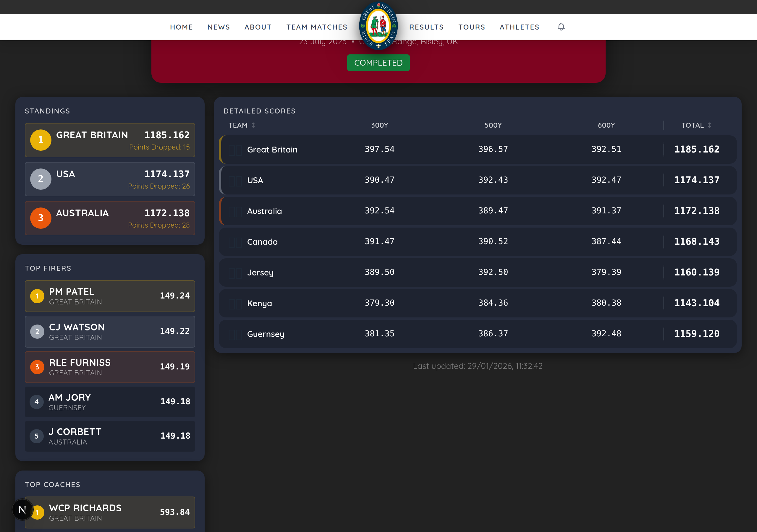Click Points Dropped: 26 text
This screenshot has width=757, height=532.
coord(159,186)
